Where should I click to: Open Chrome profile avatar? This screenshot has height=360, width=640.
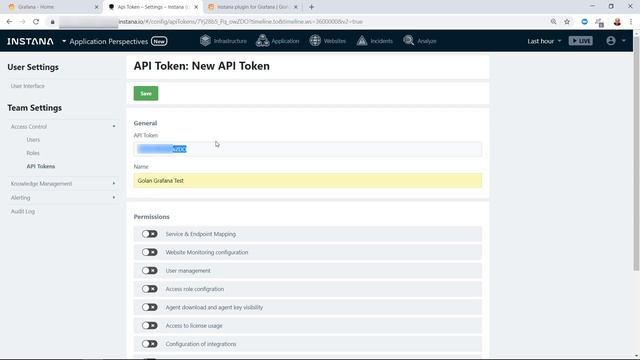(617, 22)
